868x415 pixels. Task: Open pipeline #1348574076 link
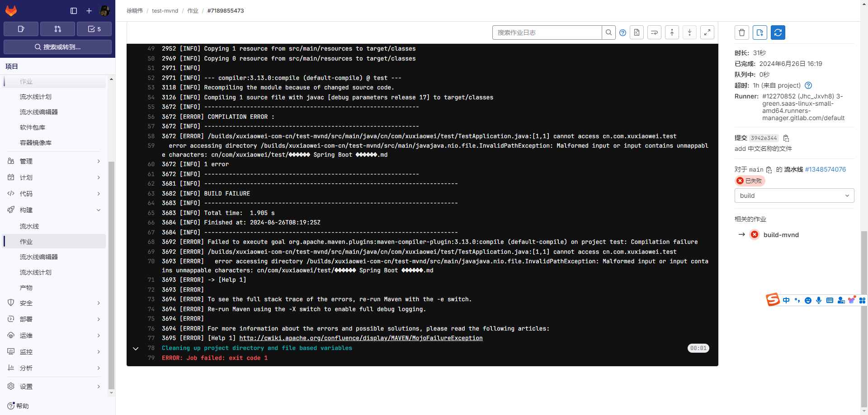click(825, 169)
